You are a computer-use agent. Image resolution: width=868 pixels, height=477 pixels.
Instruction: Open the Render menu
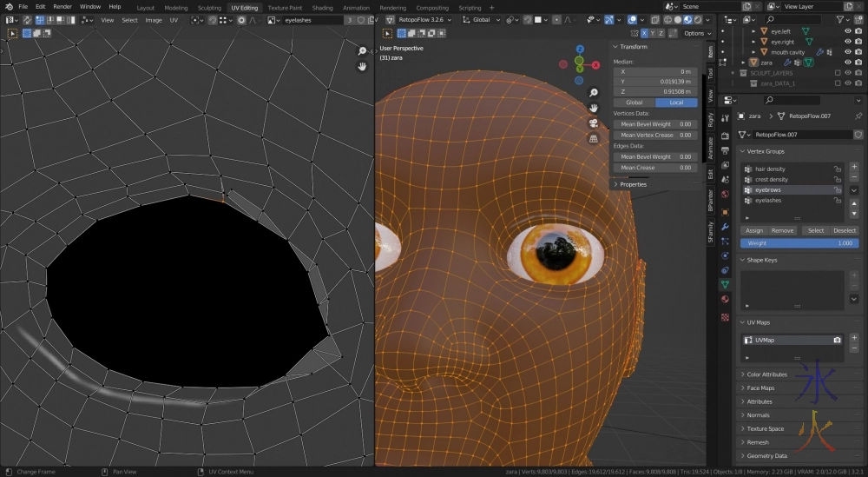62,7
